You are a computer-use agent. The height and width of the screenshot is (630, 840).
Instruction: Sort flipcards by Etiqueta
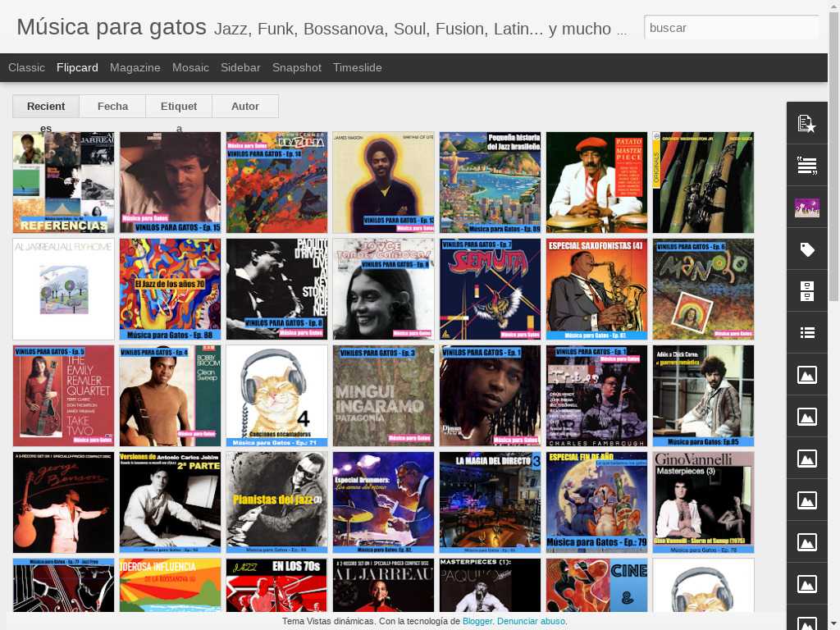[179, 106]
